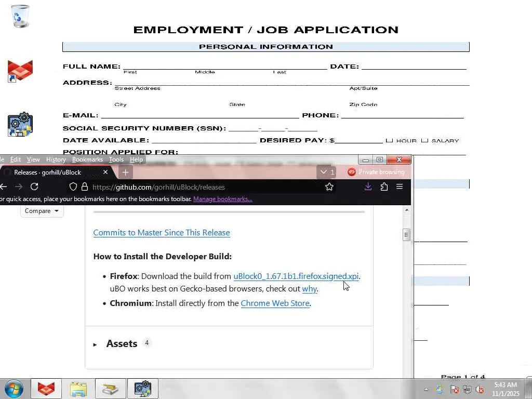The width and height of the screenshot is (532, 399).
Task: Download uBlock0_1.67.1b1.firefox.signed.xpi
Action: pyautogui.click(x=296, y=276)
